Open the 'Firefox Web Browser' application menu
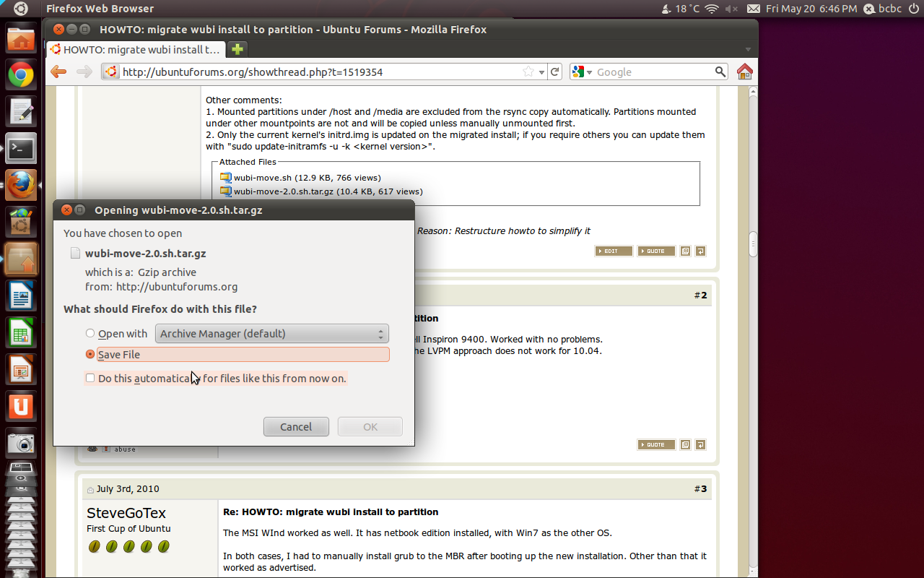This screenshot has height=578, width=924. point(100,9)
